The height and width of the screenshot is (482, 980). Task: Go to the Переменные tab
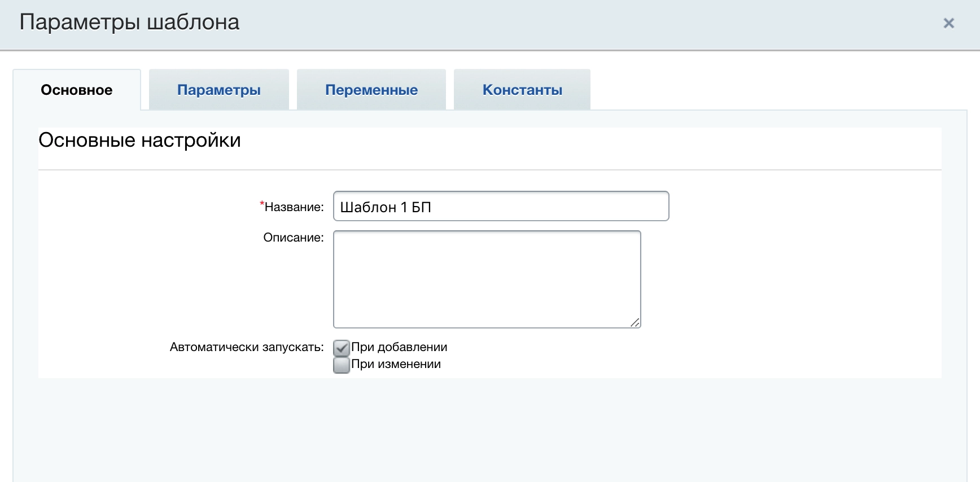(371, 90)
